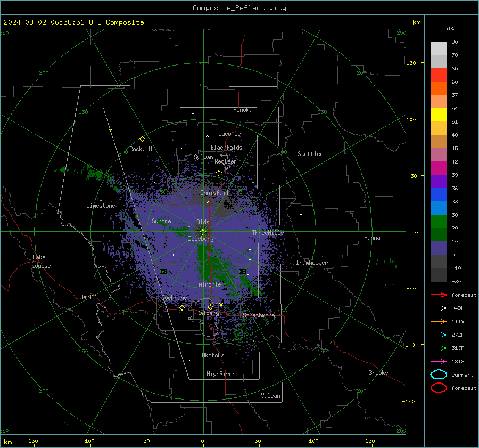Click the Stettler city label
The image size is (479, 448).
310,154
